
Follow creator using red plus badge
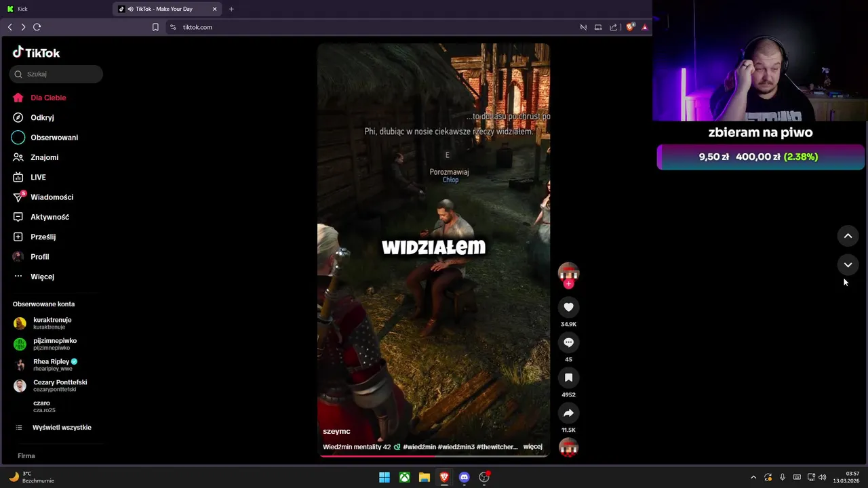pos(568,284)
